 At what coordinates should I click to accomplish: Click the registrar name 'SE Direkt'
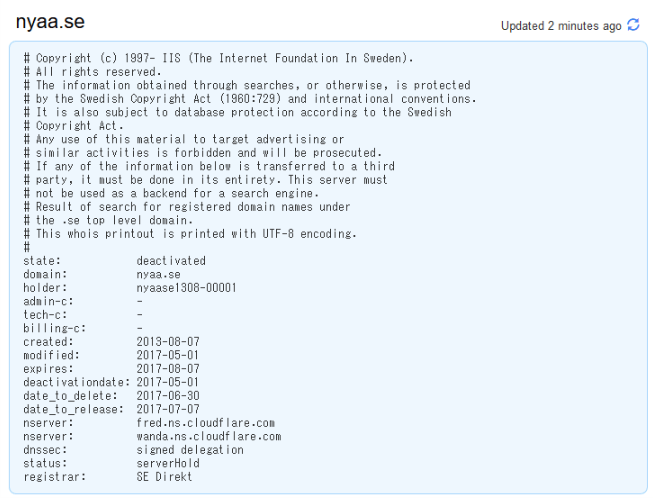pyautogui.click(x=164, y=477)
